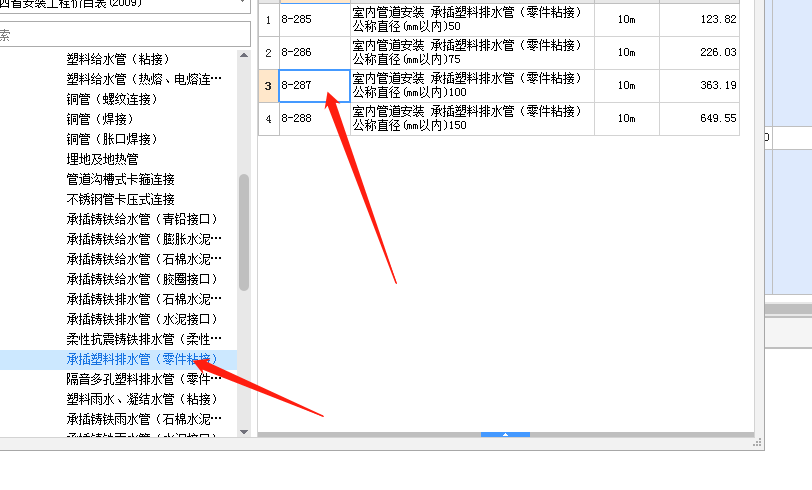Click the dialog resize grip corner
The width and height of the screenshot is (812, 490).
click(x=757, y=442)
